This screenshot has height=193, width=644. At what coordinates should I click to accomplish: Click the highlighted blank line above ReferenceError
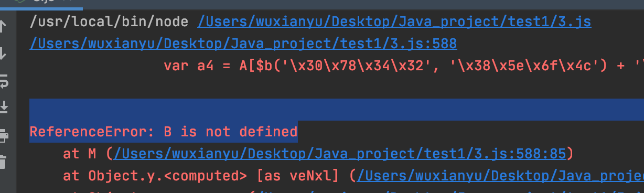click(x=337, y=110)
